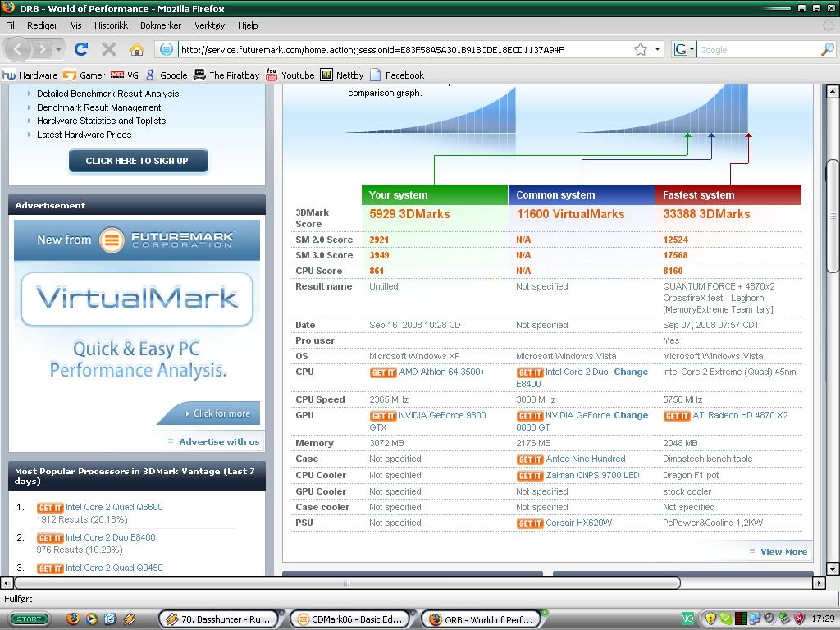Open the Gamer bookmark

point(84,75)
